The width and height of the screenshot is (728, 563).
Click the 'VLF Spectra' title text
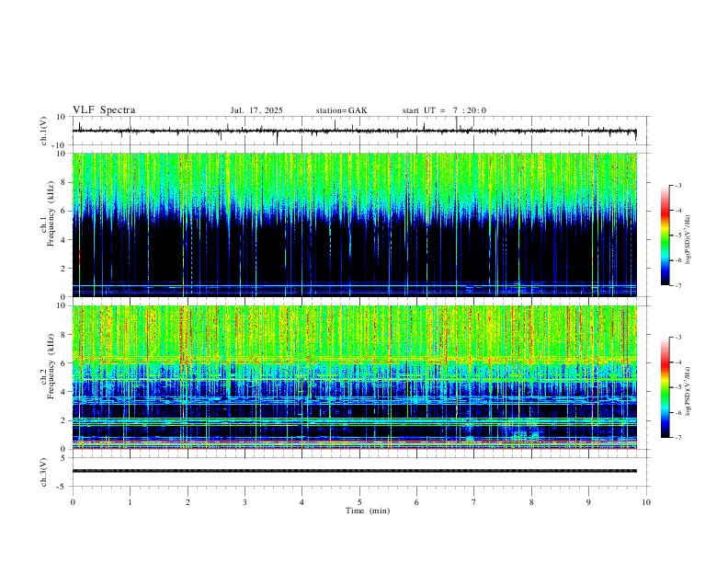(104, 110)
